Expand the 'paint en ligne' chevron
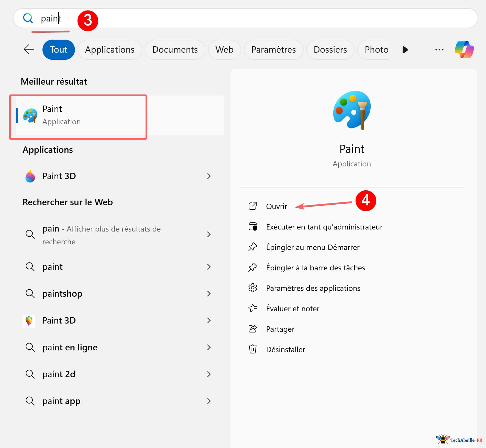This screenshot has height=448, width=486. (x=209, y=347)
